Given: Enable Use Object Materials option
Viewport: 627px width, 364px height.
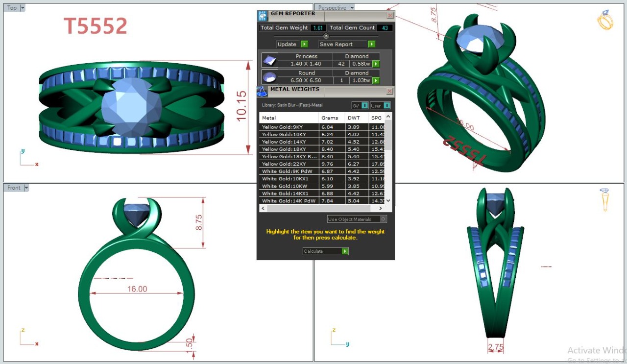Looking at the screenshot, I should pos(383,219).
